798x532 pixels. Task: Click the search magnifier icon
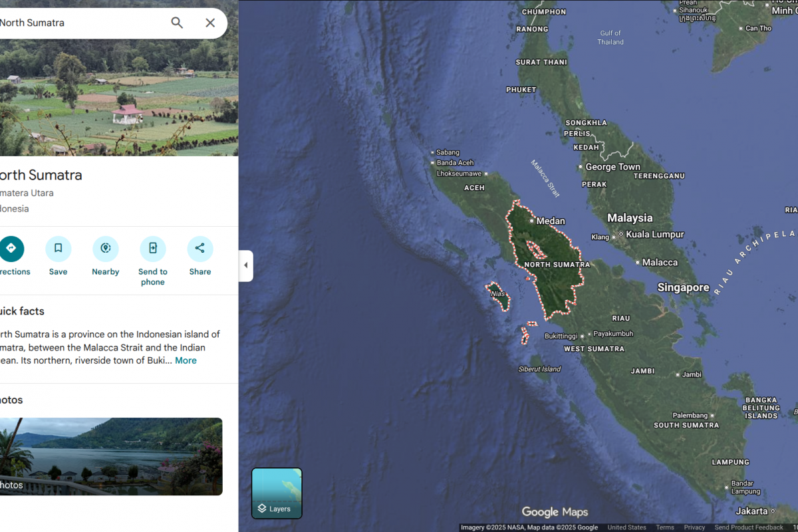pos(177,23)
